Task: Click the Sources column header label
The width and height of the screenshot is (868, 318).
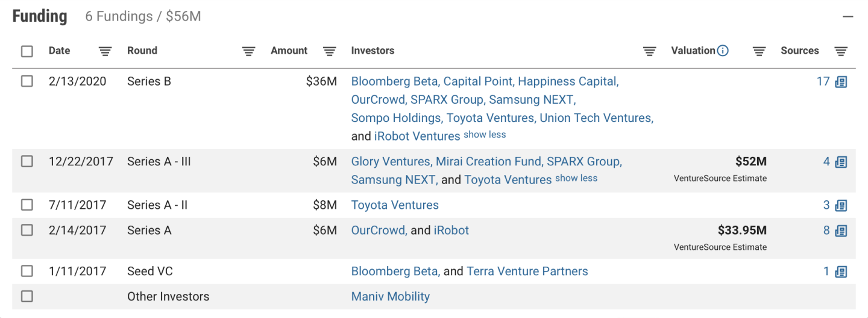Action: pyautogui.click(x=800, y=51)
